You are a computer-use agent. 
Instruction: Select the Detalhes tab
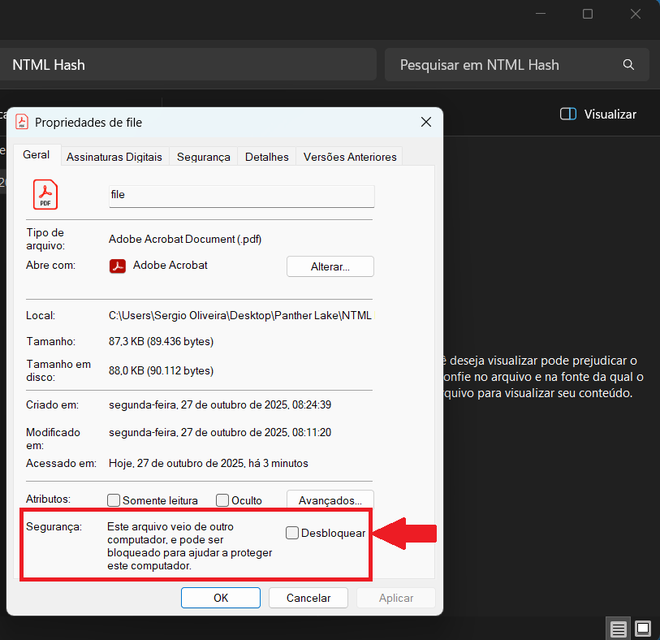(x=267, y=157)
